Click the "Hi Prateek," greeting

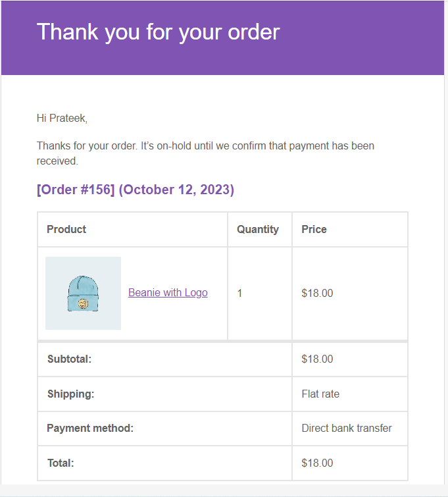coord(62,118)
